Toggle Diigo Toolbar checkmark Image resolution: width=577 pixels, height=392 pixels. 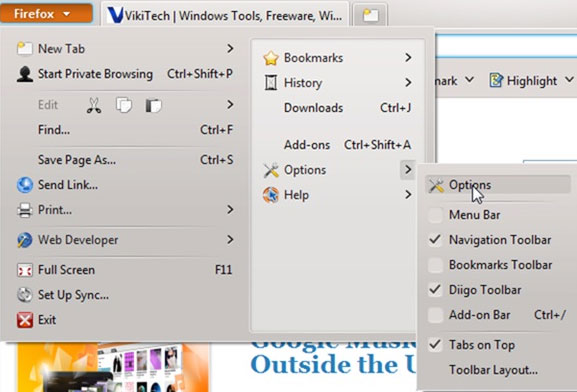[435, 290]
